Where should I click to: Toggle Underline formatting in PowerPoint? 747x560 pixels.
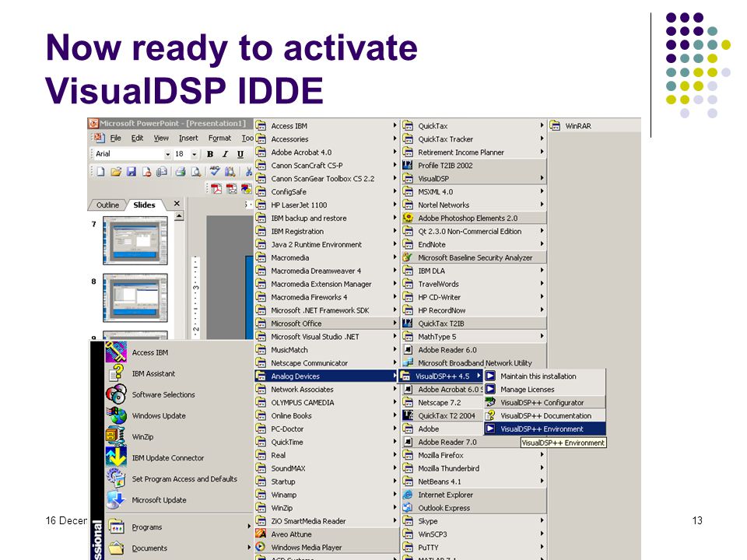click(240, 154)
